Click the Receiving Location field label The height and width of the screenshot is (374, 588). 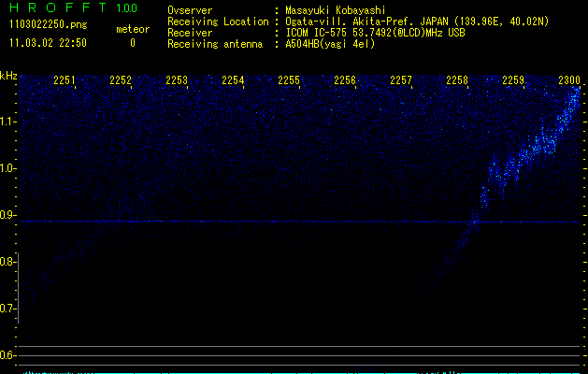pos(218,22)
